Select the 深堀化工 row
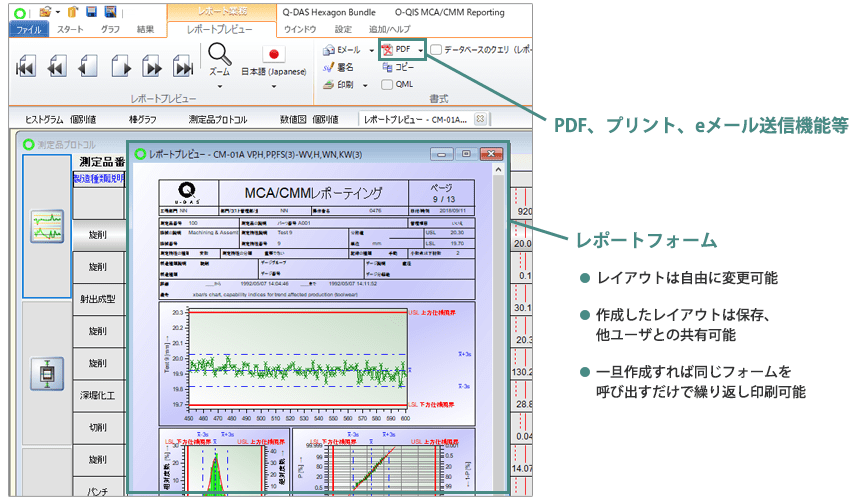 99,396
